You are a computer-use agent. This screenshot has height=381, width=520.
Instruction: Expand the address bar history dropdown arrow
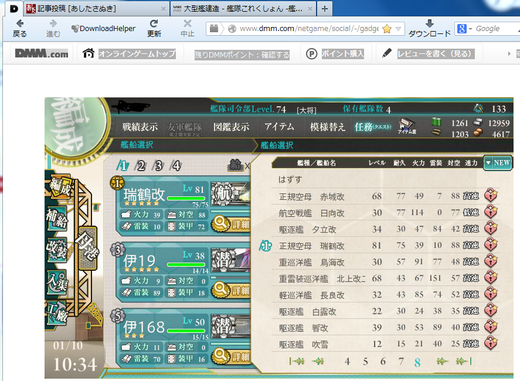click(398, 29)
